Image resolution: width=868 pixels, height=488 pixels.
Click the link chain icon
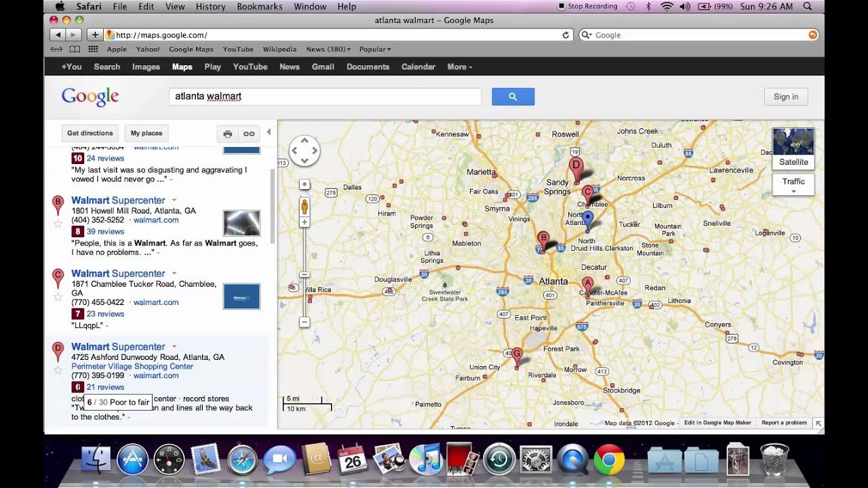249,134
